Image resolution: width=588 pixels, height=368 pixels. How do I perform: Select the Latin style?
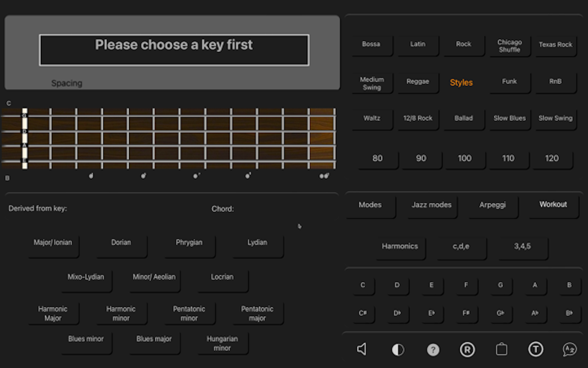pos(418,45)
